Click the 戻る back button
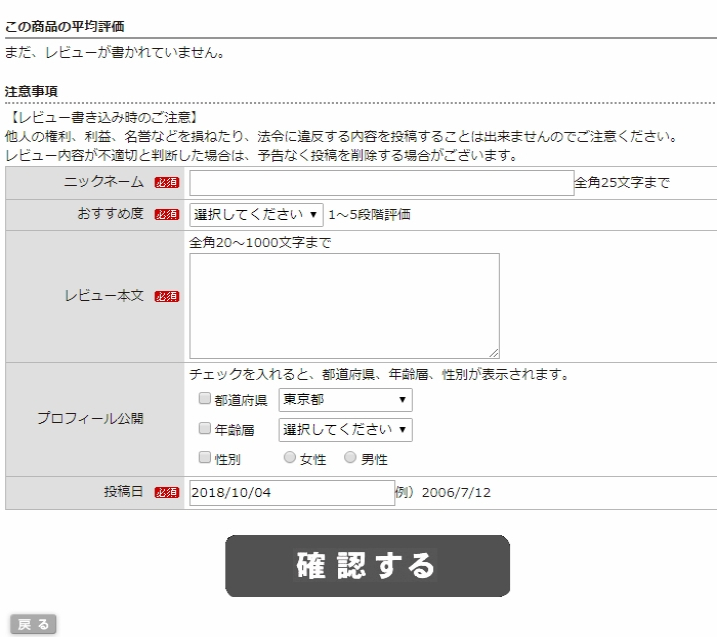Image resolution: width=717 pixels, height=637 pixels. 32,624
